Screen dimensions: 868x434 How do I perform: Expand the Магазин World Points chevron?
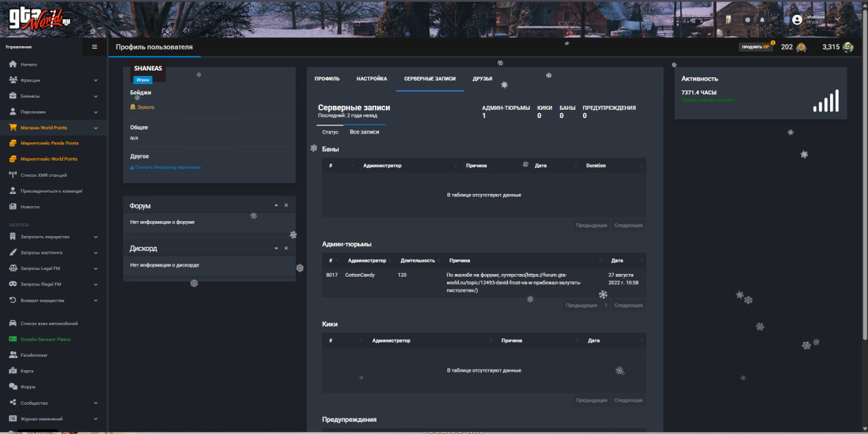[x=96, y=127]
